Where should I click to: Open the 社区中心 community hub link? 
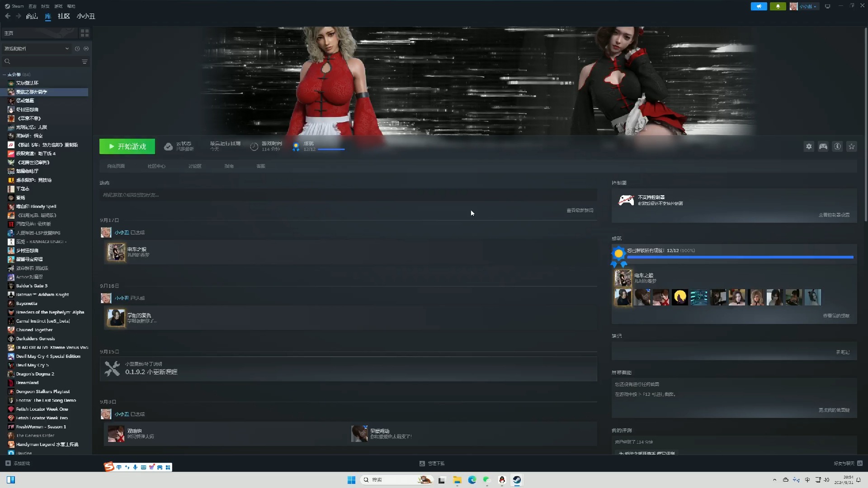[x=156, y=166]
